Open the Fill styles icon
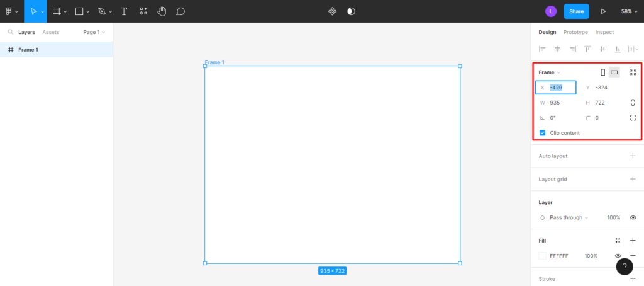 pos(618,240)
